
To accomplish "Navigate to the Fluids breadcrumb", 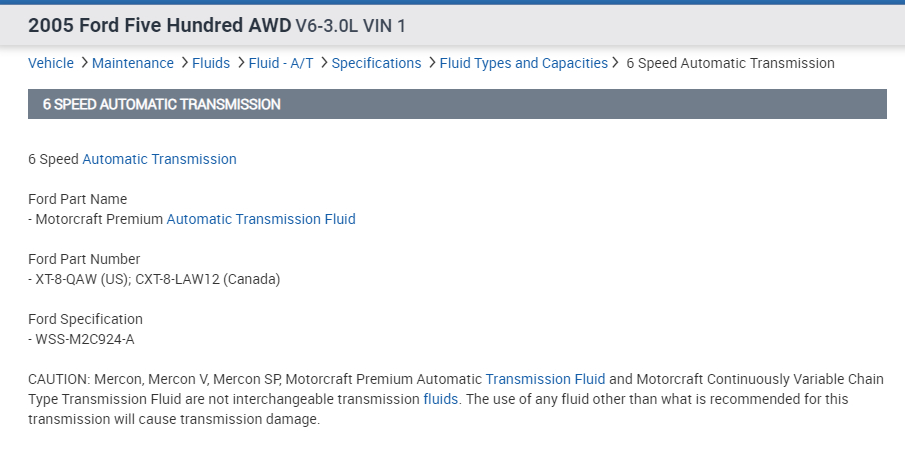I will pos(211,63).
